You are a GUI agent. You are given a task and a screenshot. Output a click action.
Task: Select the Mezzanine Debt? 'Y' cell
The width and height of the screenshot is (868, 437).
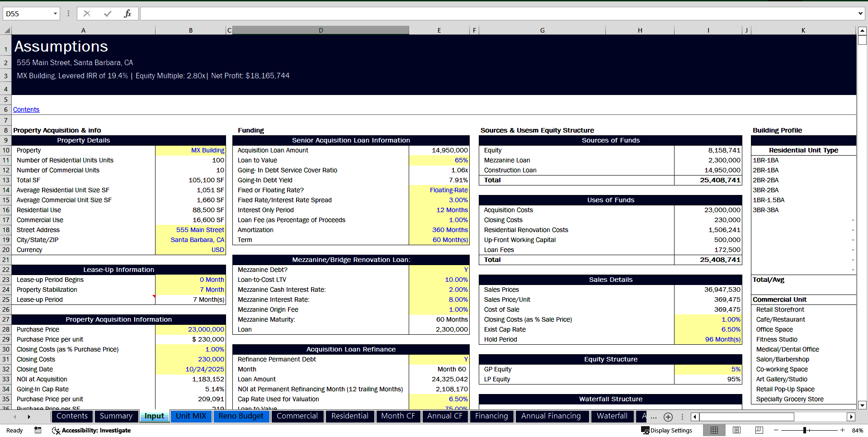click(x=439, y=270)
